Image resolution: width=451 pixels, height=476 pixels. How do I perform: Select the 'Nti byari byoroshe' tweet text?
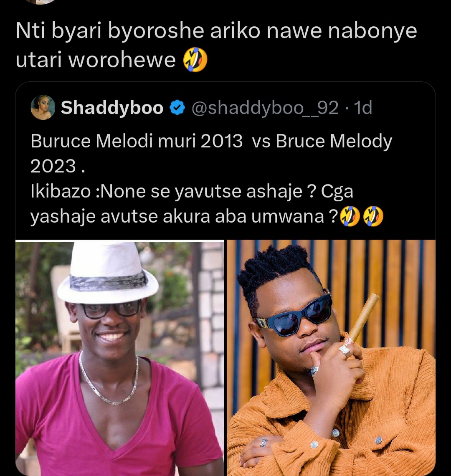216,45
